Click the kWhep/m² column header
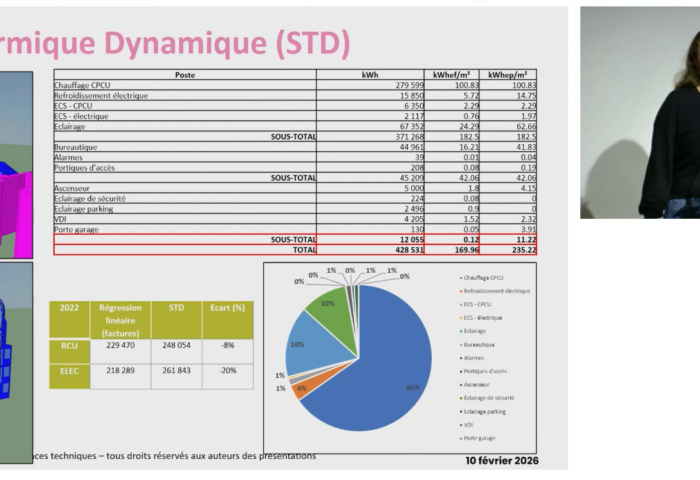Screen dimensions: 700x480 [511, 75]
